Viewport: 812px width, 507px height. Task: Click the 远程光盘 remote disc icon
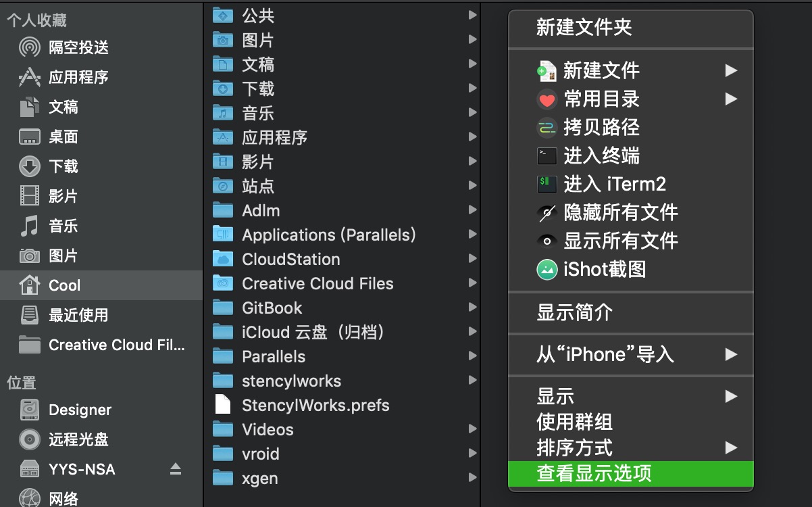point(29,439)
